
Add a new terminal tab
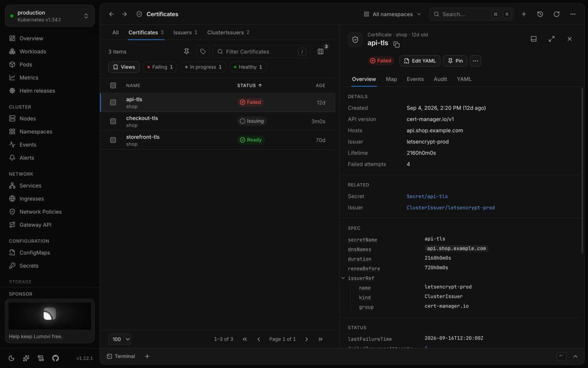[147, 357]
